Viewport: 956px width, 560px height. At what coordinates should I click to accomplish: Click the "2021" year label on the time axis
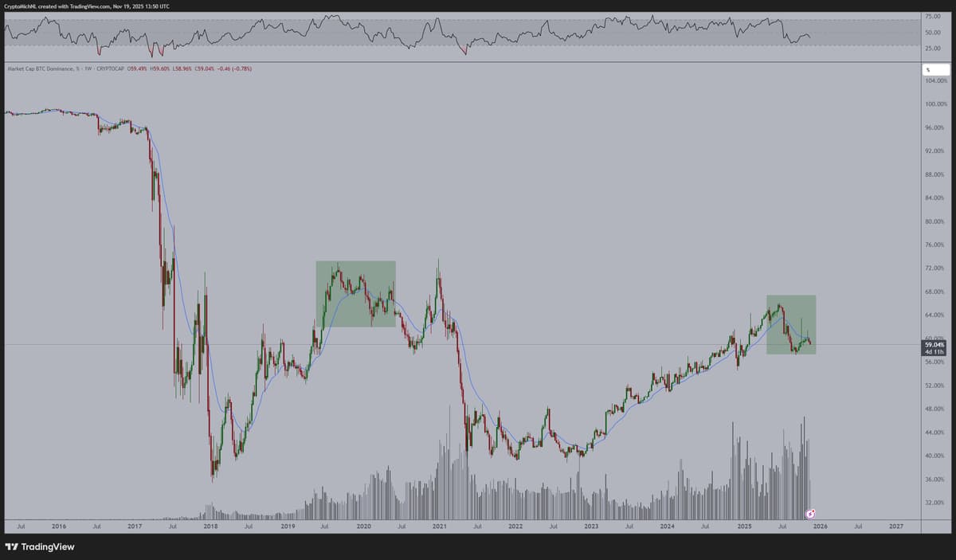tap(439, 527)
